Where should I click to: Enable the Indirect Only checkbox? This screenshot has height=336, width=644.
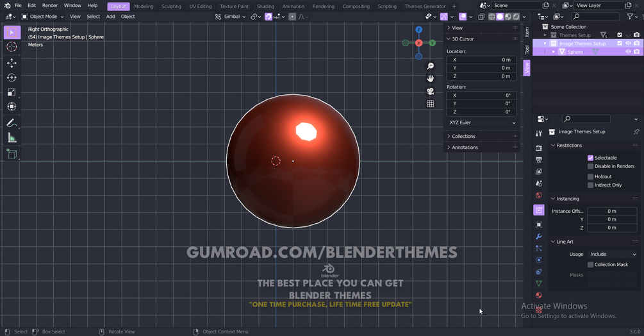tap(590, 185)
